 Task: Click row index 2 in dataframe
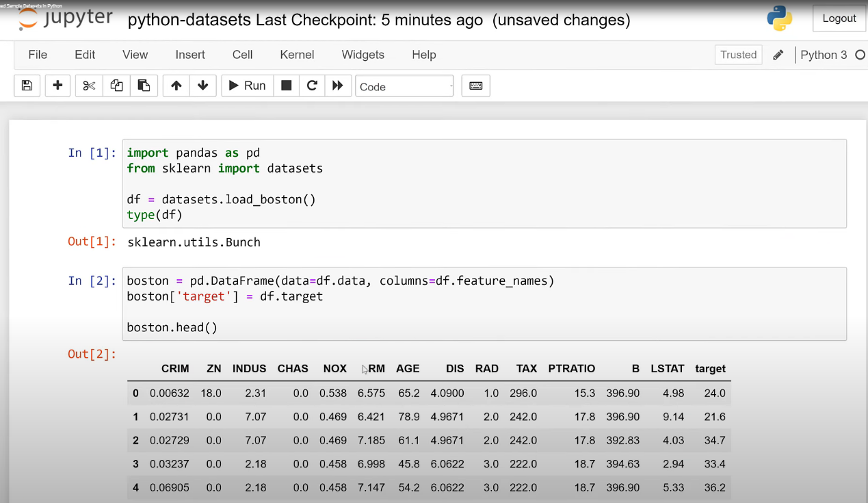pyautogui.click(x=135, y=440)
